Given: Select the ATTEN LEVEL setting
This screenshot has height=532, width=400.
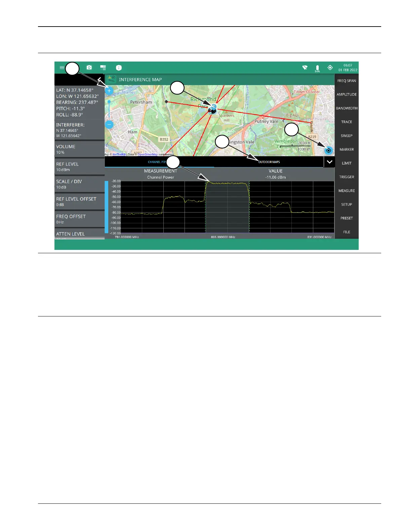Looking at the screenshot, I should (x=80, y=234).
